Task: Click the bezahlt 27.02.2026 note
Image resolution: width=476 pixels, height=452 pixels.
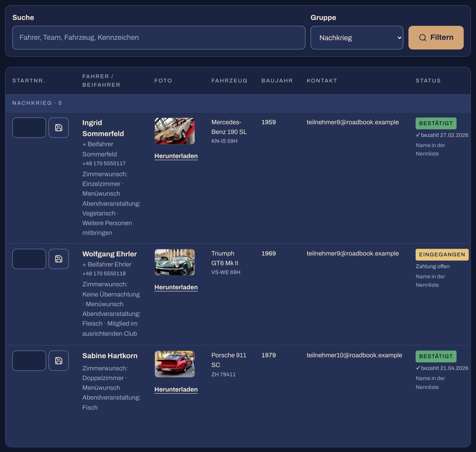Action: tap(442, 135)
